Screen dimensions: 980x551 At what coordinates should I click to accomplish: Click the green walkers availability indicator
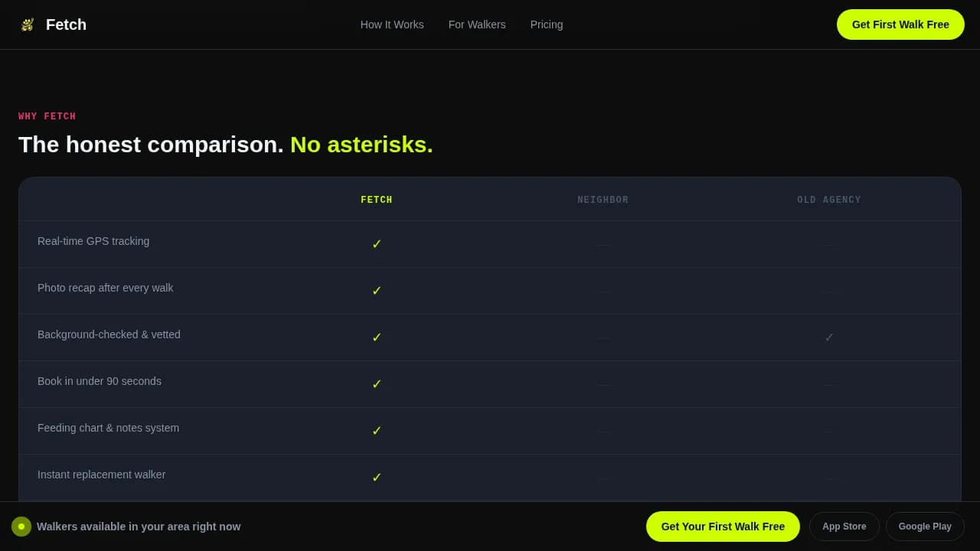tap(21, 527)
